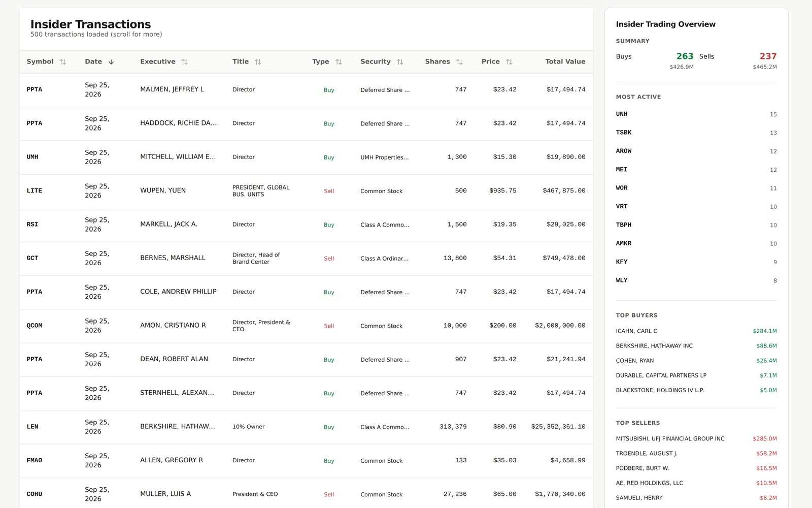Click executive name ALLEN, GREGORY R

(x=172, y=460)
